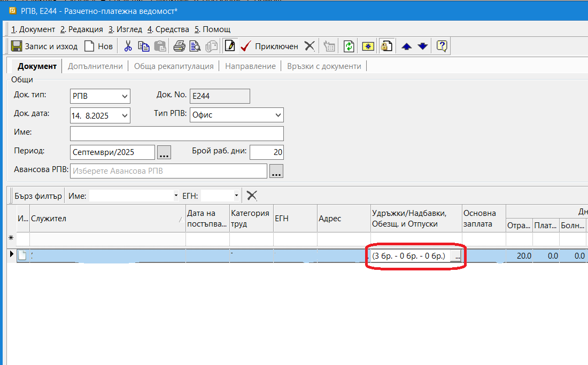This screenshot has width=588, height=365.
Task: Click the lock icon in toolbar
Action: click(x=385, y=46)
